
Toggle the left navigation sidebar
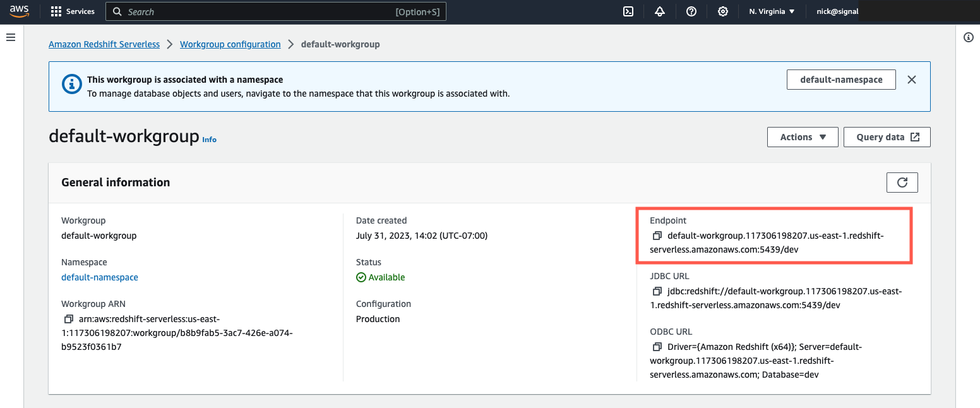(x=10, y=37)
